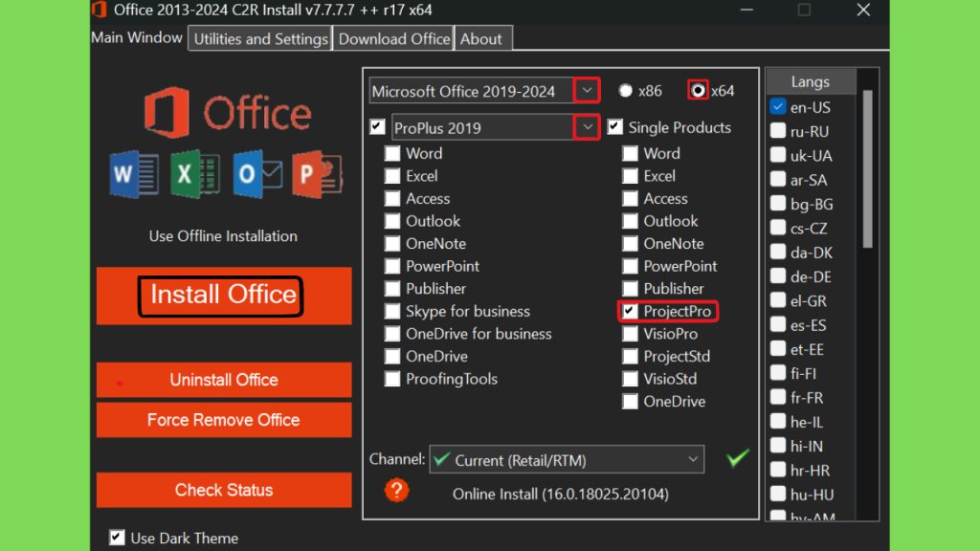
Task: Uncheck the ProjectPro checkbox
Action: click(630, 311)
